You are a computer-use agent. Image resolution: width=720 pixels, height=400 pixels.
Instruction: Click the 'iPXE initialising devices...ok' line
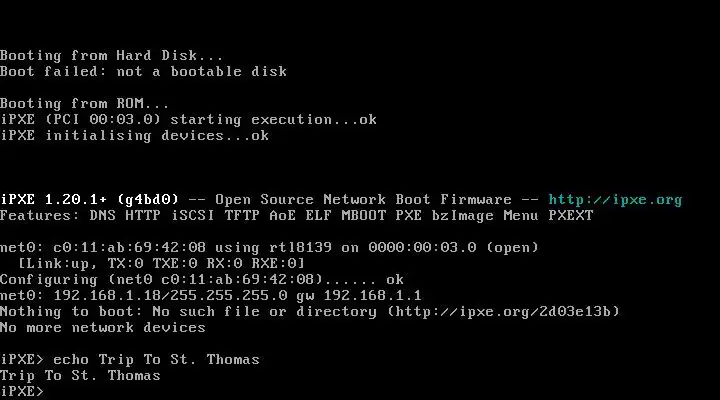135,135
